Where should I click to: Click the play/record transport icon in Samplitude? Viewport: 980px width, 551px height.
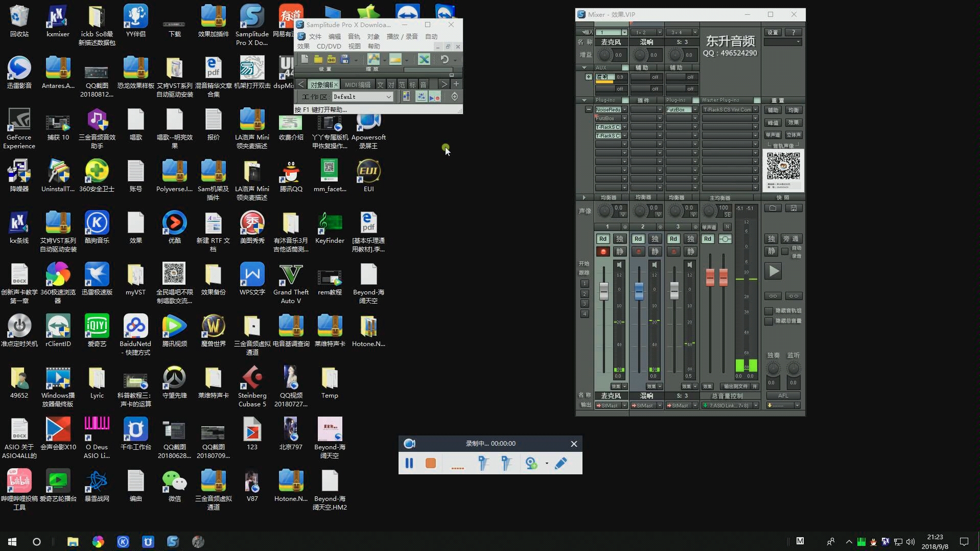pyautogui.click(x=434, y=97)
